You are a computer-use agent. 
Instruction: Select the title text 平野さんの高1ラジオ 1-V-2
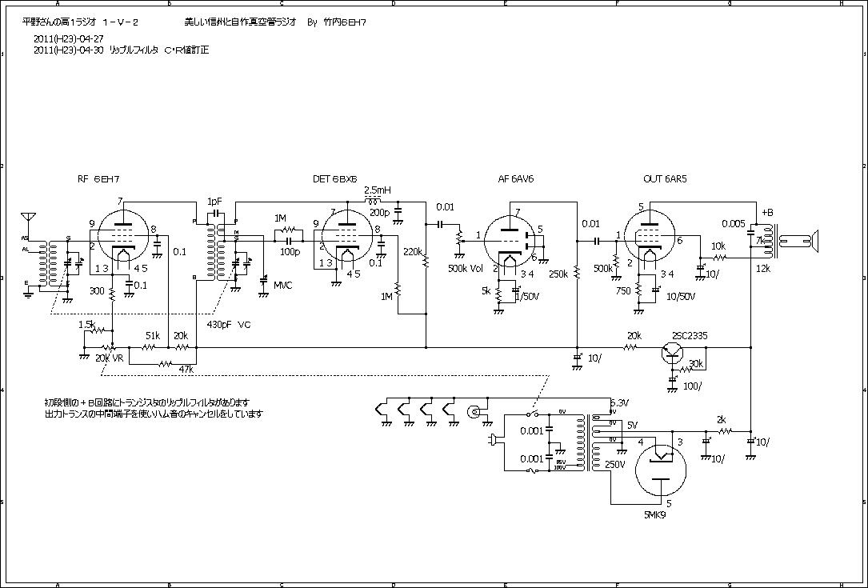click(80, 22)
